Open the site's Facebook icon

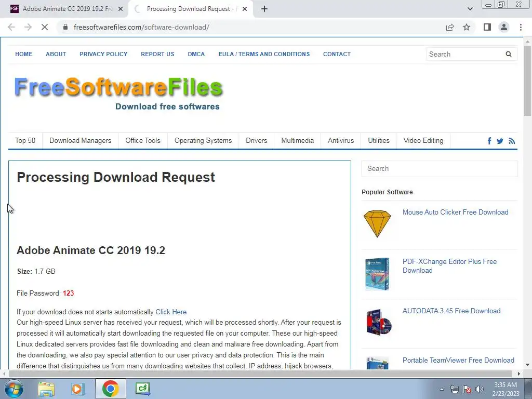(489, 141)
